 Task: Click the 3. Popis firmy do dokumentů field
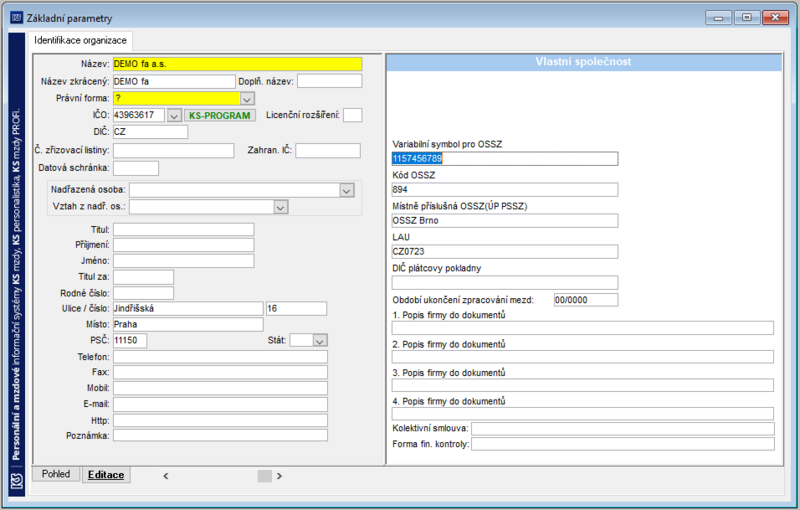[x=583, y=386]
